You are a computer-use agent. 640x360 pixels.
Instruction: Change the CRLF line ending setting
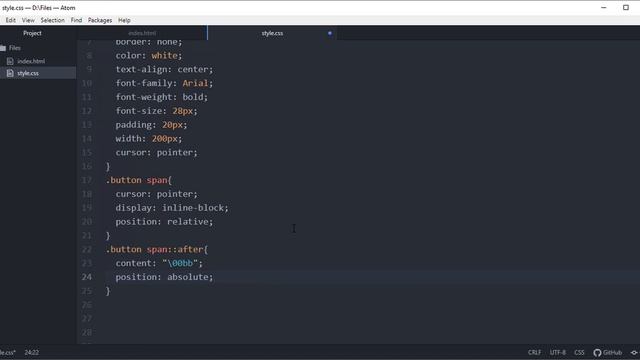[534, 352]
